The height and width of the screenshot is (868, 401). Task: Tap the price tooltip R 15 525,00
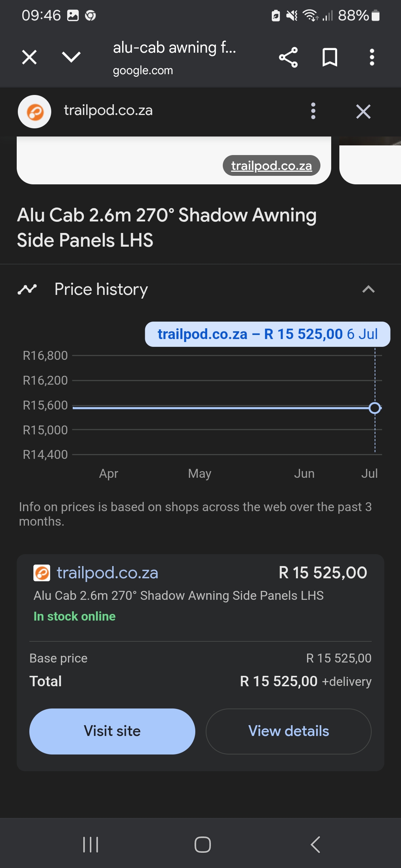pos(267,334)
